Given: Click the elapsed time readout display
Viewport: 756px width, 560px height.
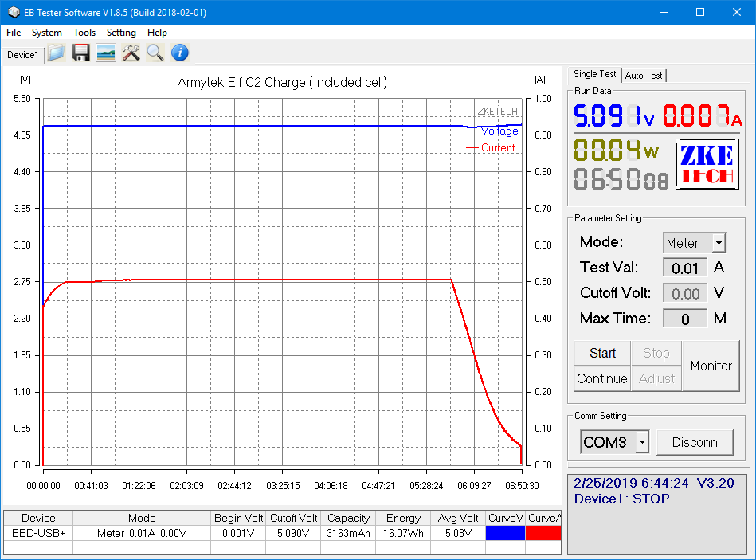Looking at the screenshot, I should click(x=621, y=179).
